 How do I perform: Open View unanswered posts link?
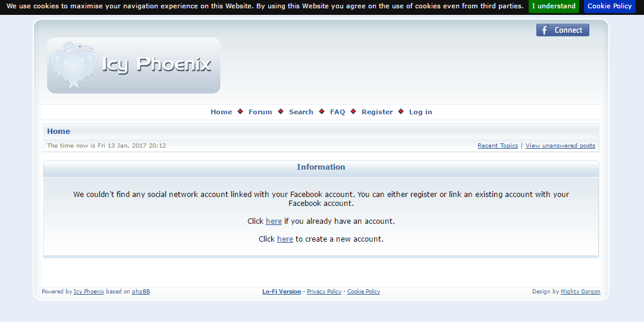click(560, 146)
